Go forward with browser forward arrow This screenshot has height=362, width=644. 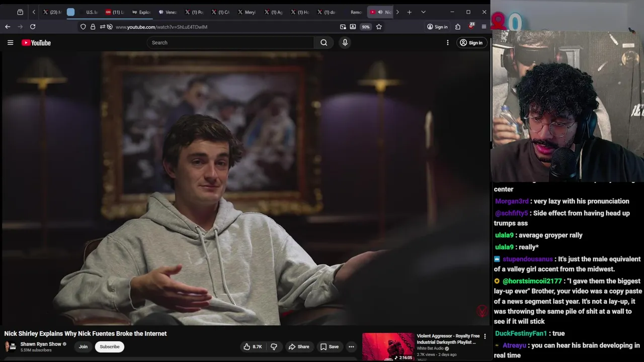pos(20,27)
